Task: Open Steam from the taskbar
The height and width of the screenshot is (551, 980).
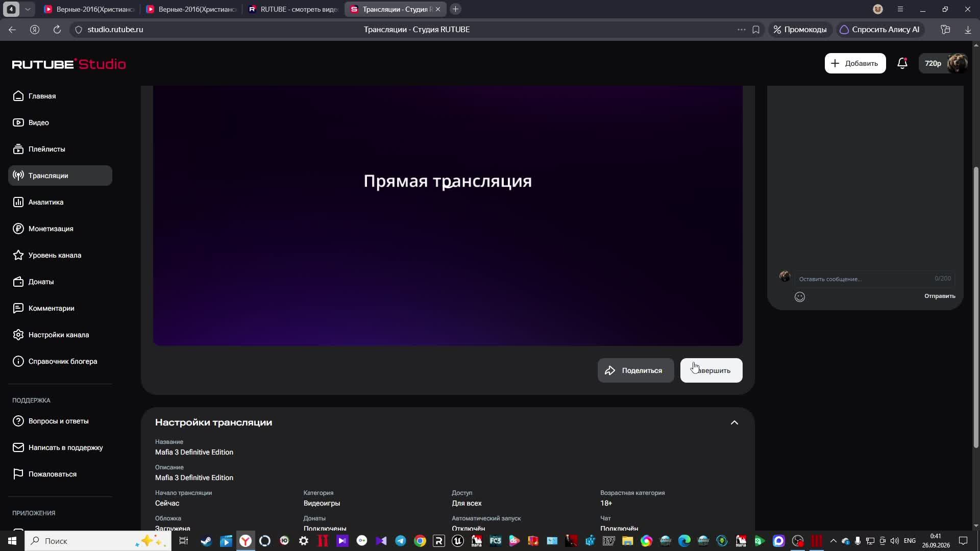Action: (206, 541)
